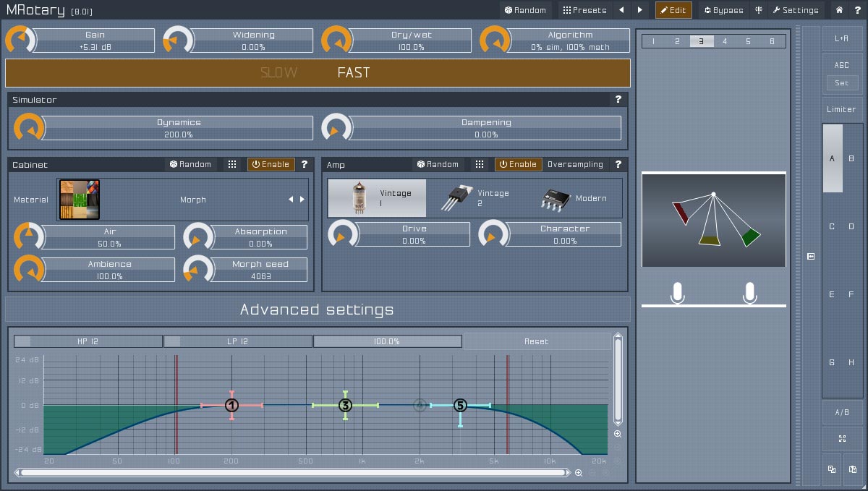The width and height of the screenshot is (868, 491).
Task: Open the LP 12 filter selector
Action: click(238, 341)
